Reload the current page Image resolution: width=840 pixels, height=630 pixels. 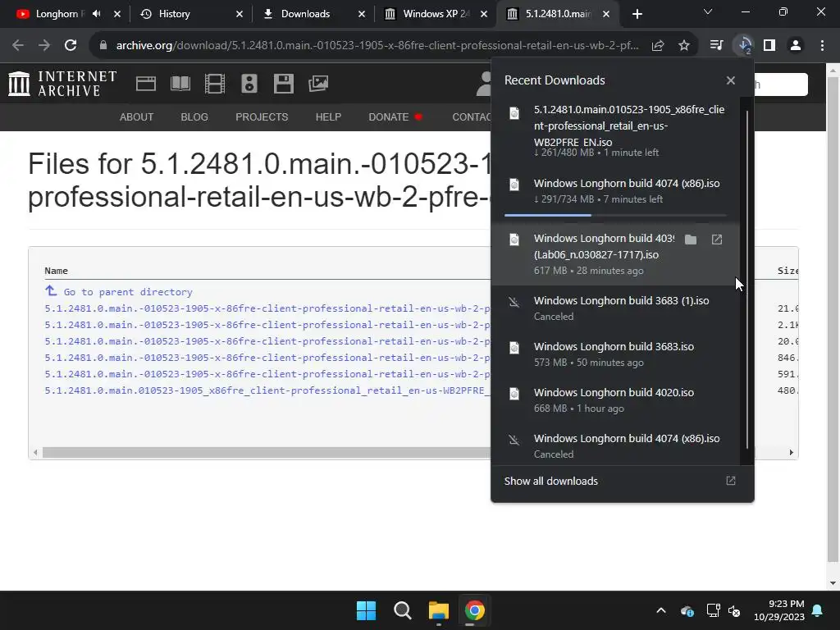[x=71, y=45]
